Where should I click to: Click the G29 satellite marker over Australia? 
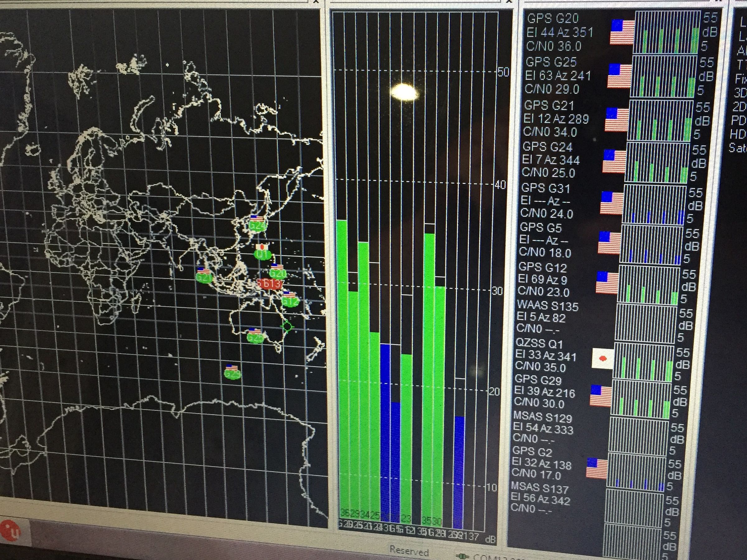point(255,338)
